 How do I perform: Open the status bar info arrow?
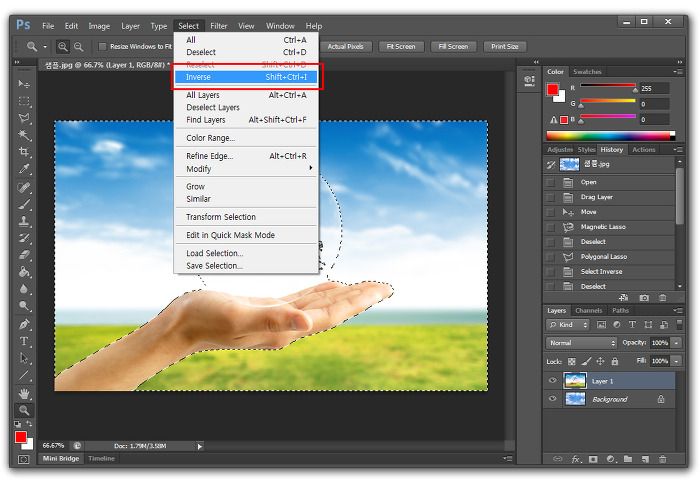click(200, 446)
